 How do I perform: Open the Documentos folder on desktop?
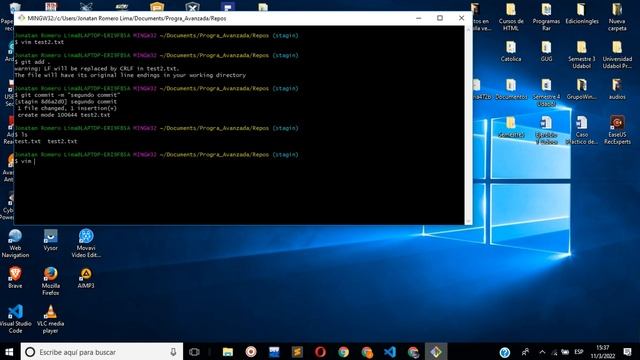tap(511, 89)
